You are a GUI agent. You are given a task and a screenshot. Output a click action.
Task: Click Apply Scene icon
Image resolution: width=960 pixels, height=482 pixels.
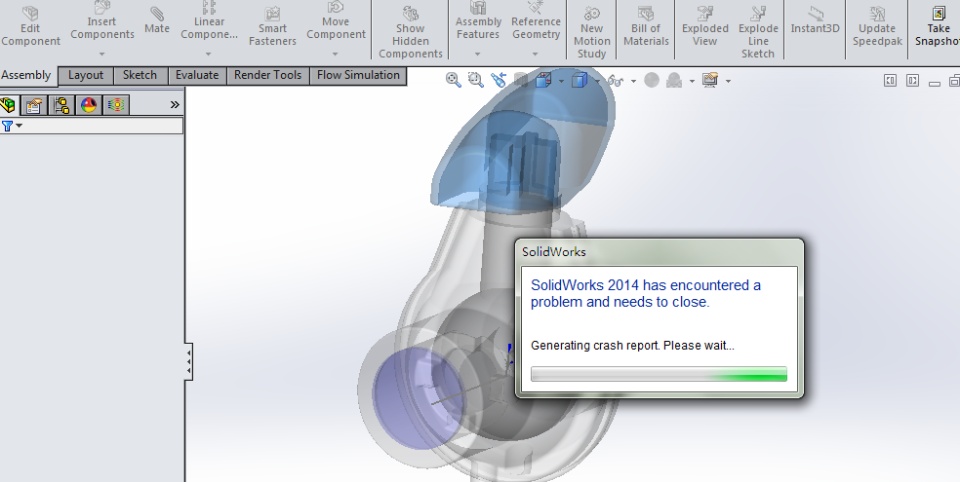click(x=674, y=80)
